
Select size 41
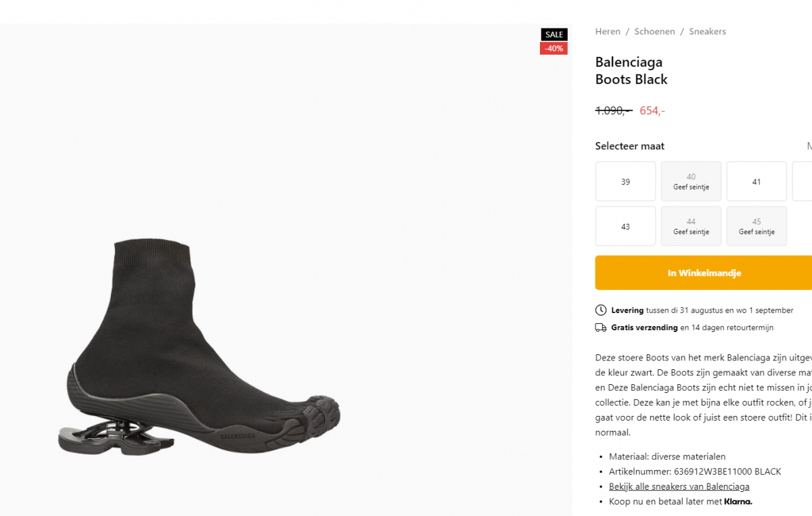coord(757,181)
